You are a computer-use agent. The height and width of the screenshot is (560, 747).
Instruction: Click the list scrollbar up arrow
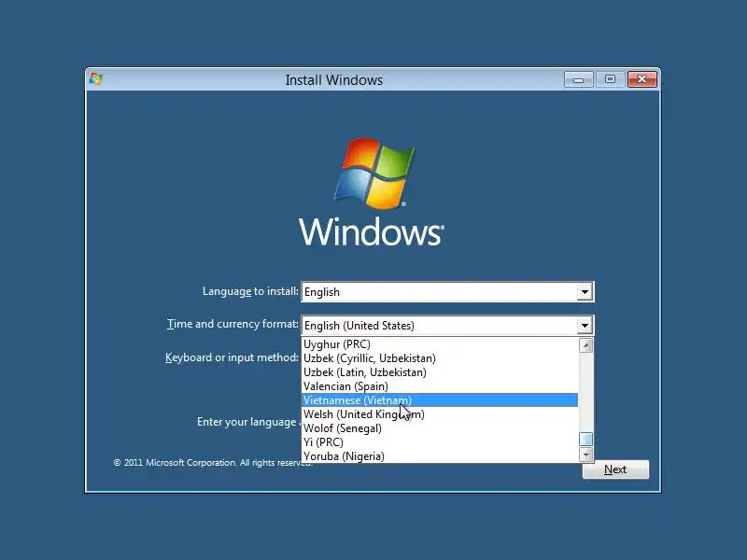coord(586,345)
